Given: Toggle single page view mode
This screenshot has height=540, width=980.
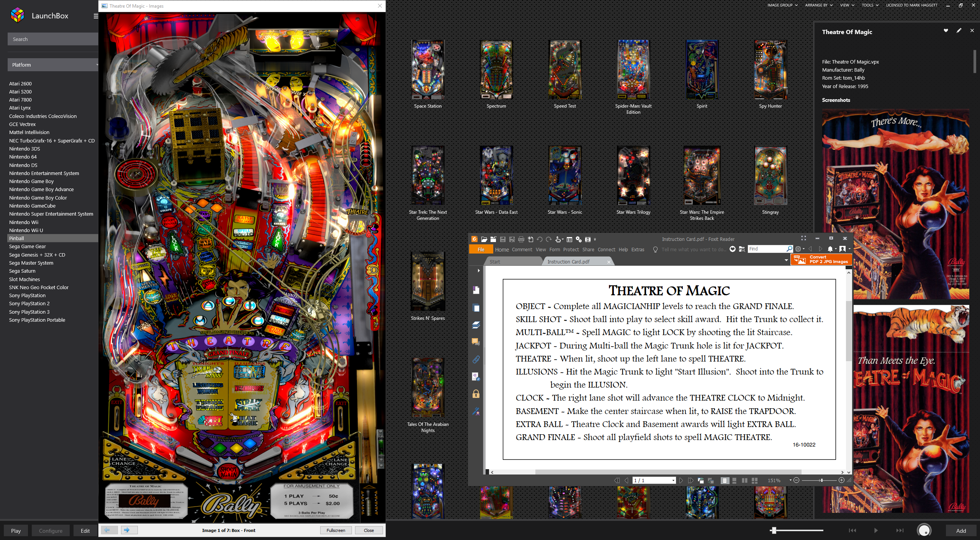Looking at the screenshot, I should 725,480.
